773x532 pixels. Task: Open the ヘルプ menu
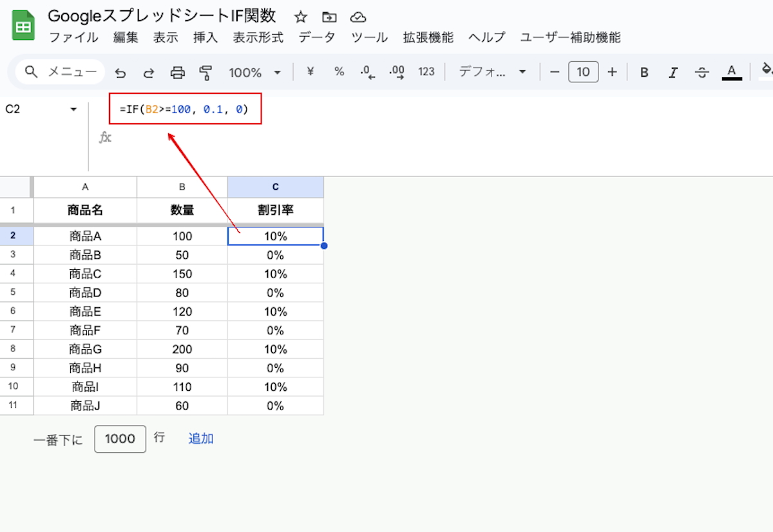pos(486,37)
